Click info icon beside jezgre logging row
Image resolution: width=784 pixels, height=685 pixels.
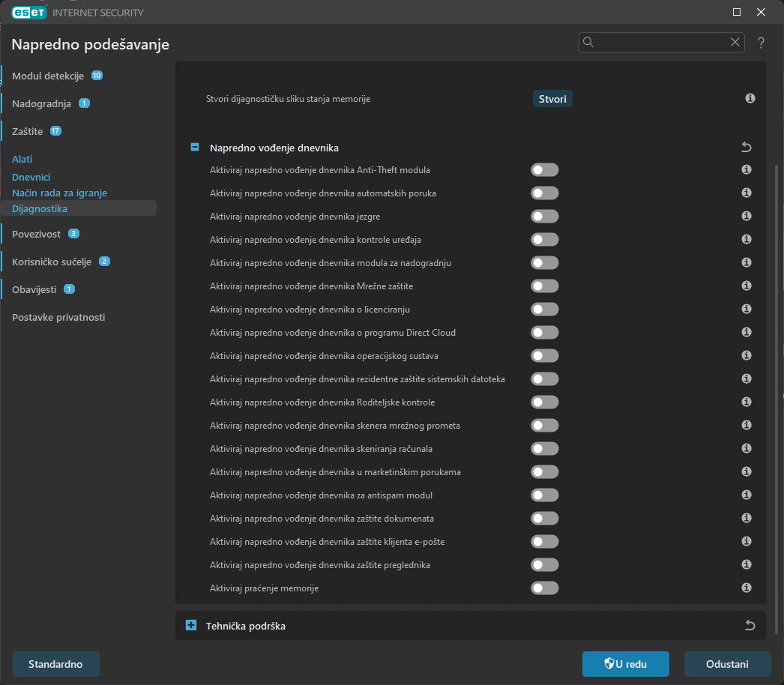point(747,217)
